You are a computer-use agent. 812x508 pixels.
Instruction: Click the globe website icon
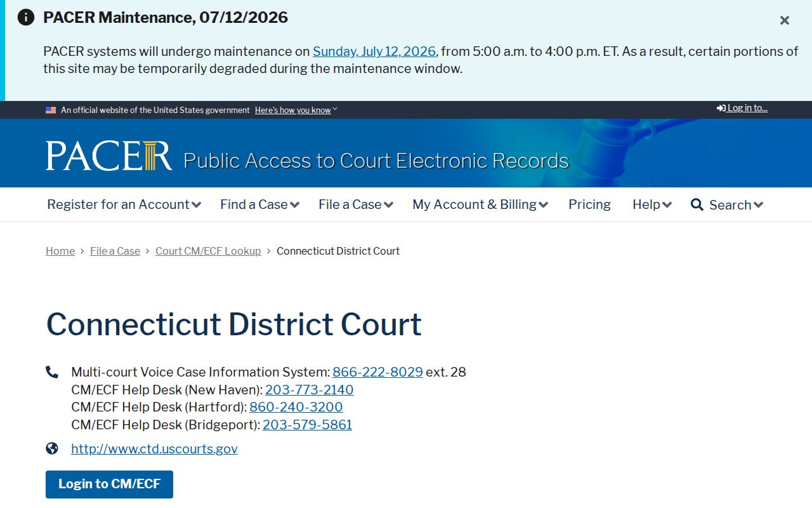tap(52, 449)
